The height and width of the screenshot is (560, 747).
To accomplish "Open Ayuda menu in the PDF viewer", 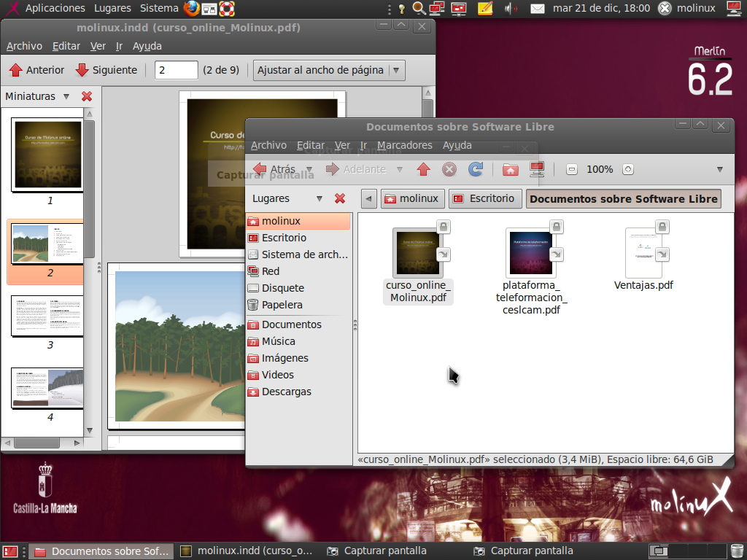I will (147, 46).
